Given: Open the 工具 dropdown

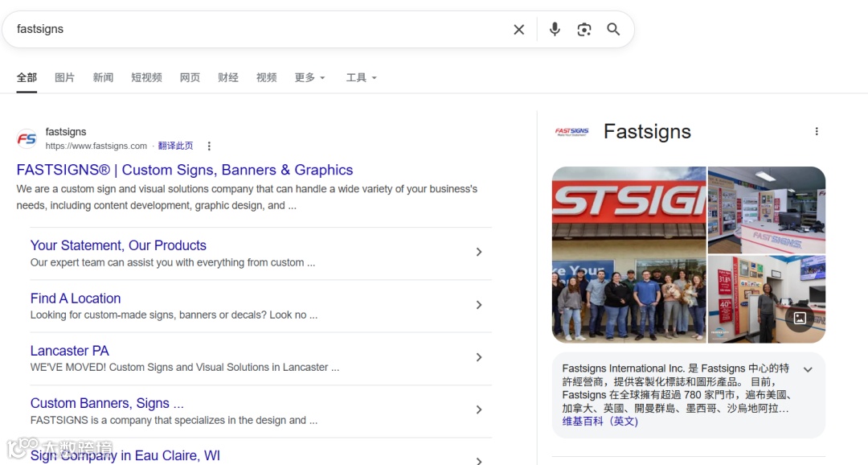Looking at the screenshot, I should [x=362, y=77].
